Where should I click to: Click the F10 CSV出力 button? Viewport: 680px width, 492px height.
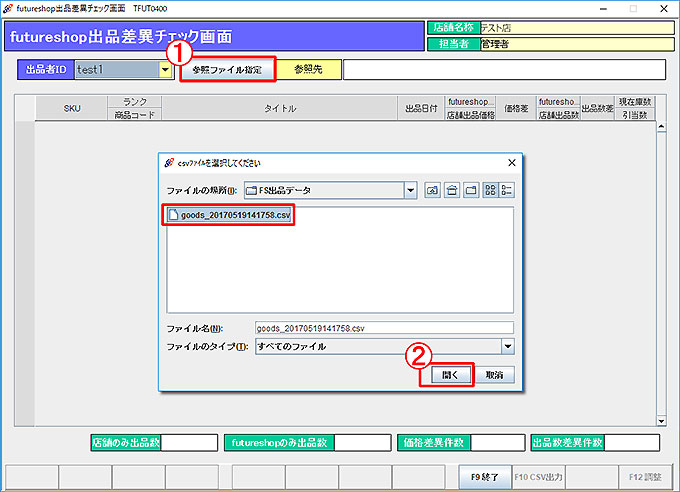click(x=538, y=477)
